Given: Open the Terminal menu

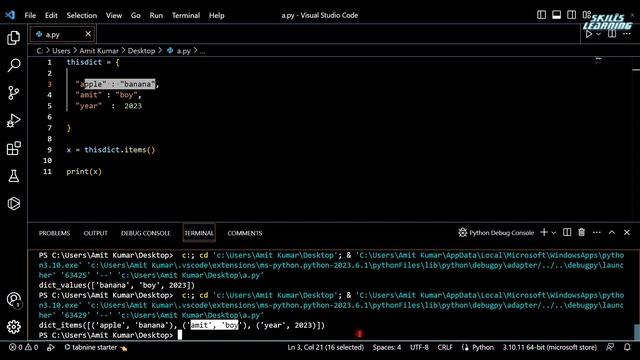Looking at the screenshot, I should (x=186, y=16).
